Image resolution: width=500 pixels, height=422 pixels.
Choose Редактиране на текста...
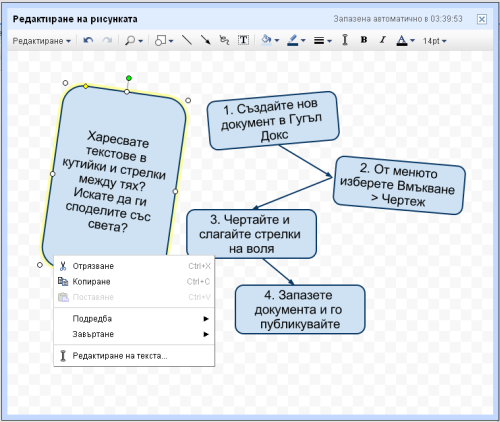(x=134, y=356)
